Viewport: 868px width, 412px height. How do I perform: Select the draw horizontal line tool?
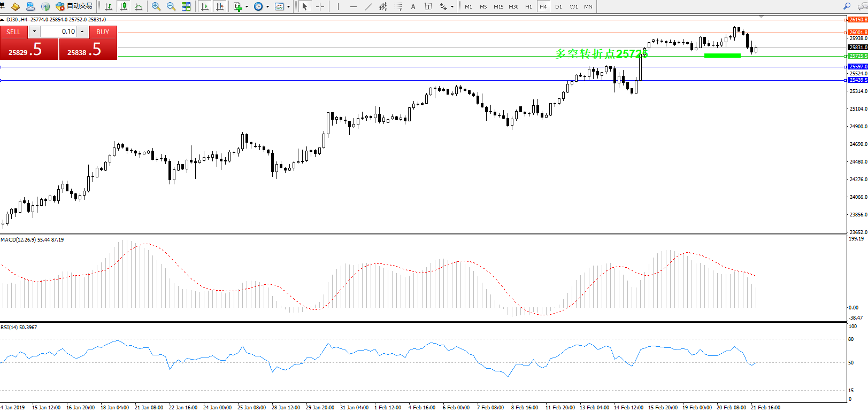click(353, 6)
